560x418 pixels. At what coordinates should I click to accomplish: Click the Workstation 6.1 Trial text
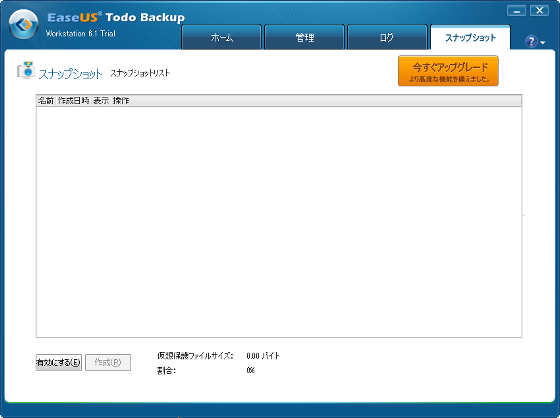click(81, 34)
